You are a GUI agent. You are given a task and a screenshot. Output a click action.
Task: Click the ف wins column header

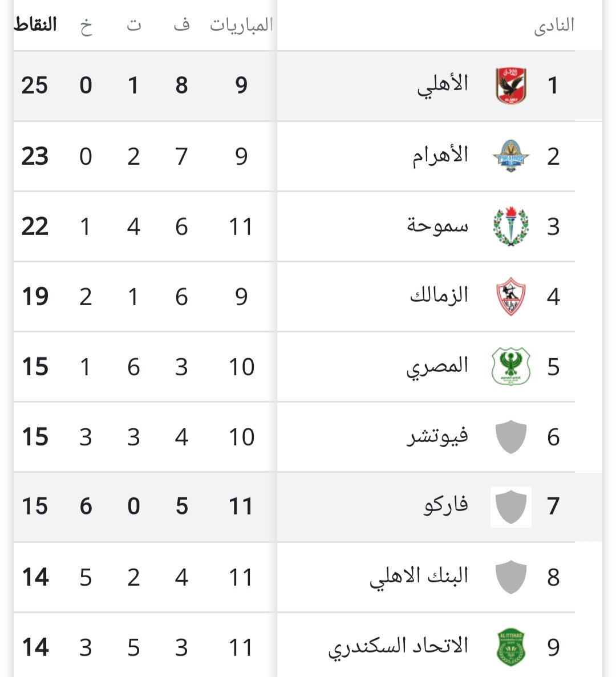[x=181, y=25]
